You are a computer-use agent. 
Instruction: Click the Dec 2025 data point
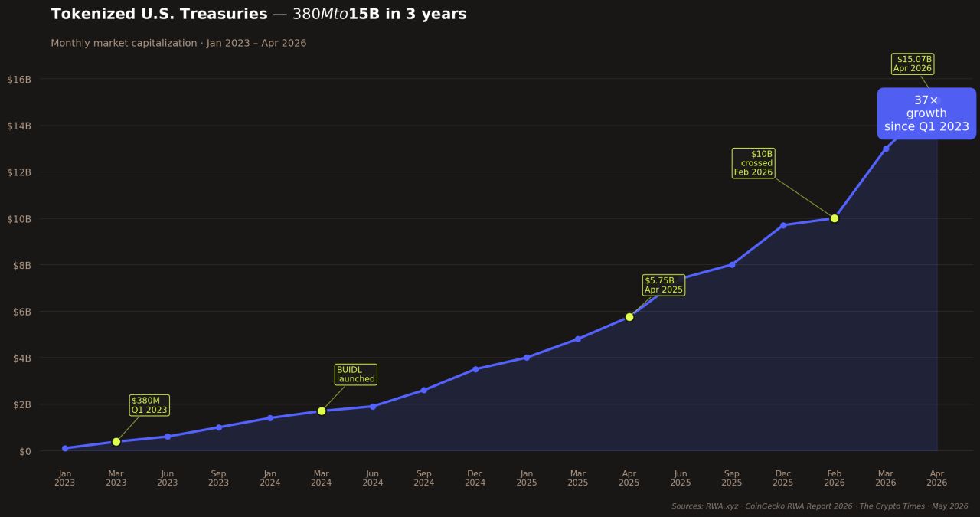pos(783,225)
